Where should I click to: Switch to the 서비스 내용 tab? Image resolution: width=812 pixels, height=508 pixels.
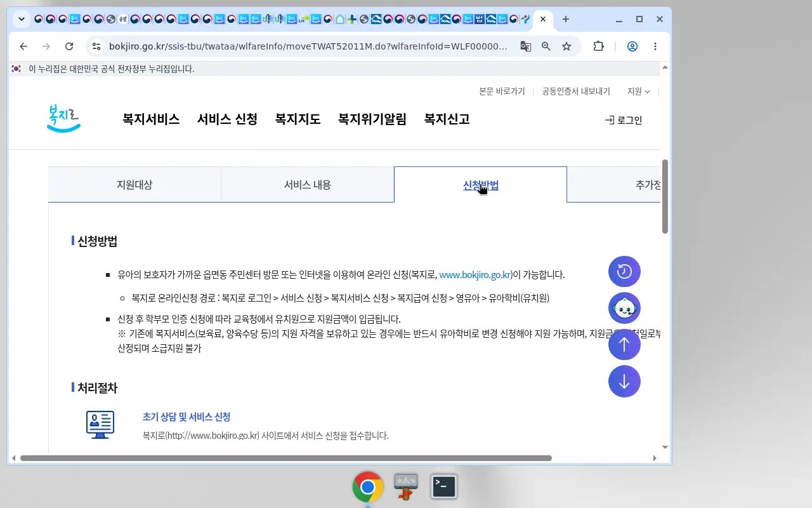point(308,185)
